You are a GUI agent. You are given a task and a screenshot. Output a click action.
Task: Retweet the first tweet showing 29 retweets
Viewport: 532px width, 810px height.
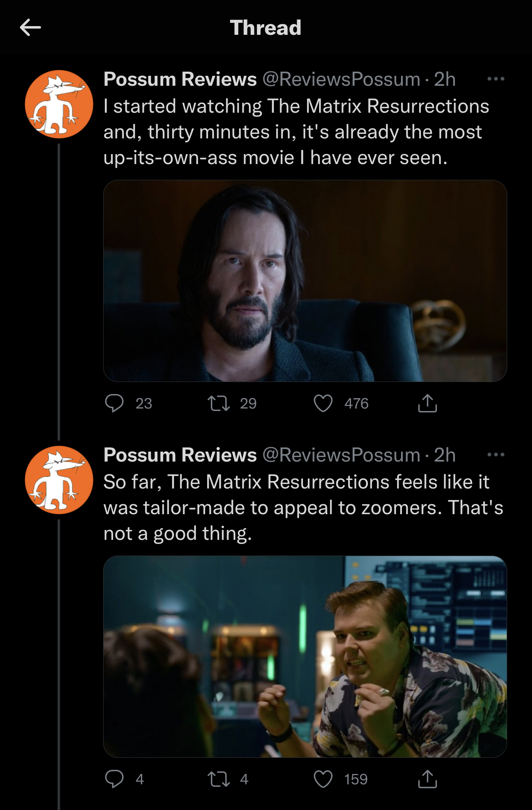tap(219, 403)
